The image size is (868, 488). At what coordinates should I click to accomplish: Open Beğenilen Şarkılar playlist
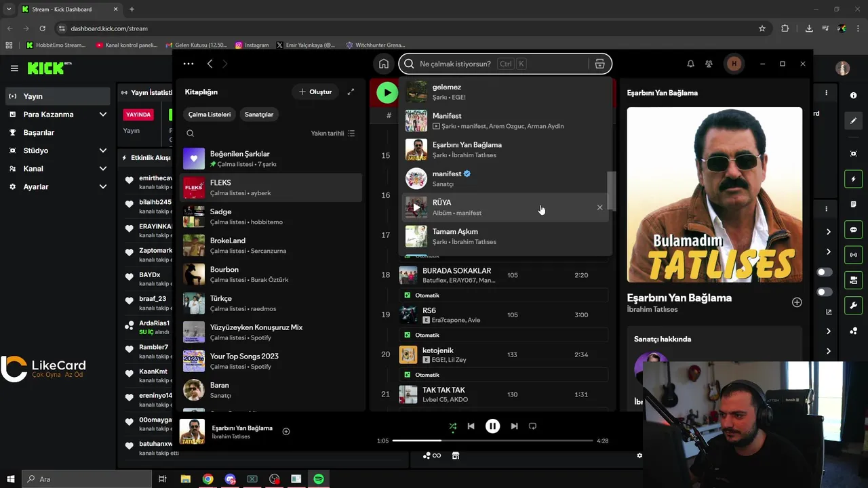(x=271, y=159)
